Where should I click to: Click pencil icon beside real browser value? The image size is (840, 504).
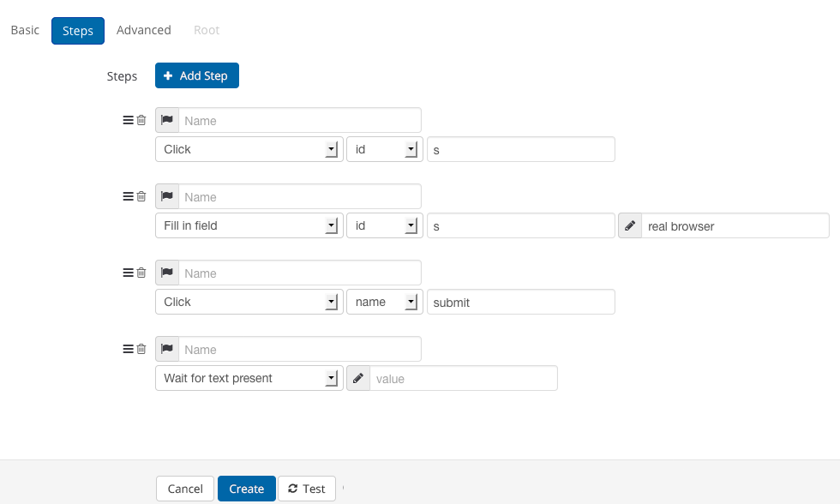click(x=630, y=225)
